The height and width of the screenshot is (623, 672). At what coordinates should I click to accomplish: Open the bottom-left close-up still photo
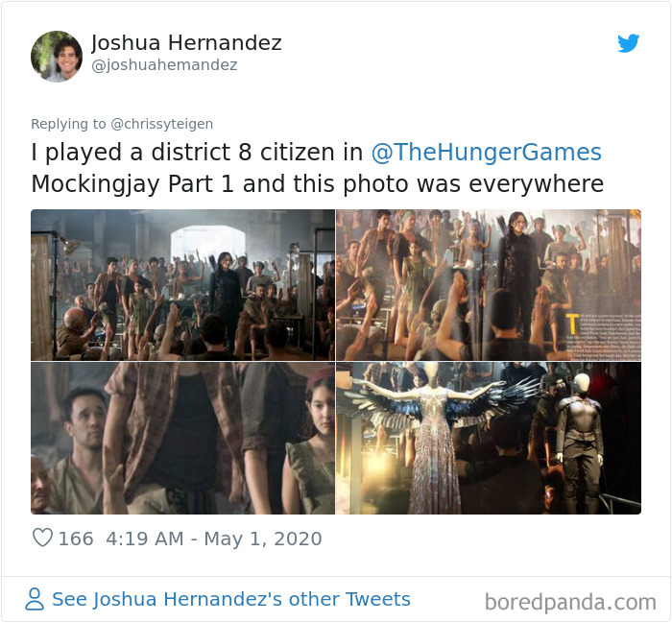tap(182, 439)
